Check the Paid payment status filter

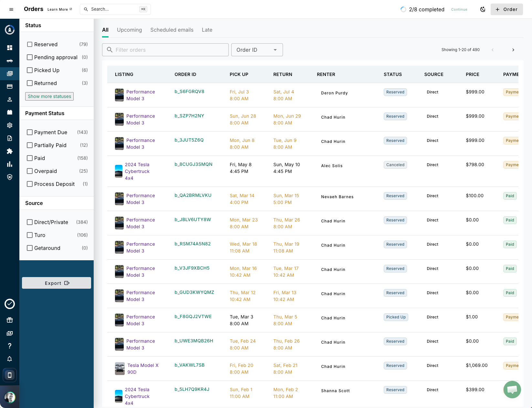(x=30, y=158)
